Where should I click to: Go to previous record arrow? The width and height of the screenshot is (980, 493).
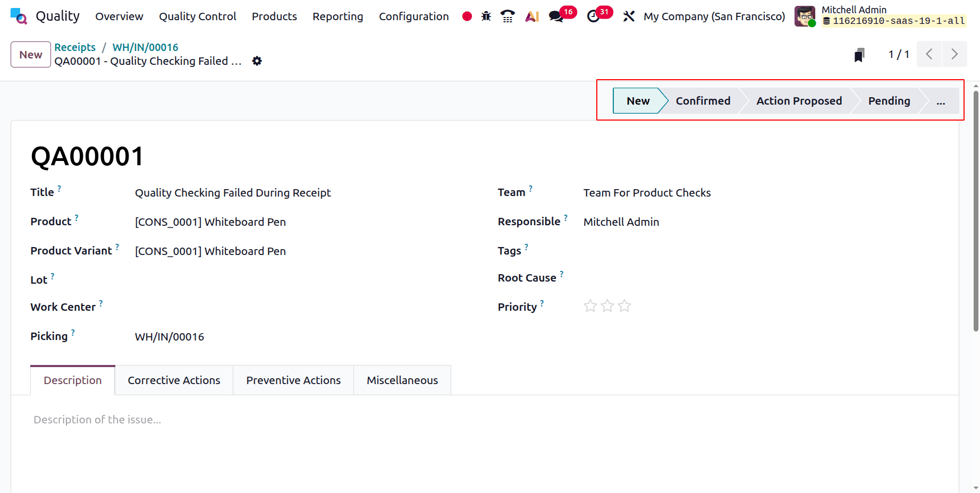coord(929,54)
